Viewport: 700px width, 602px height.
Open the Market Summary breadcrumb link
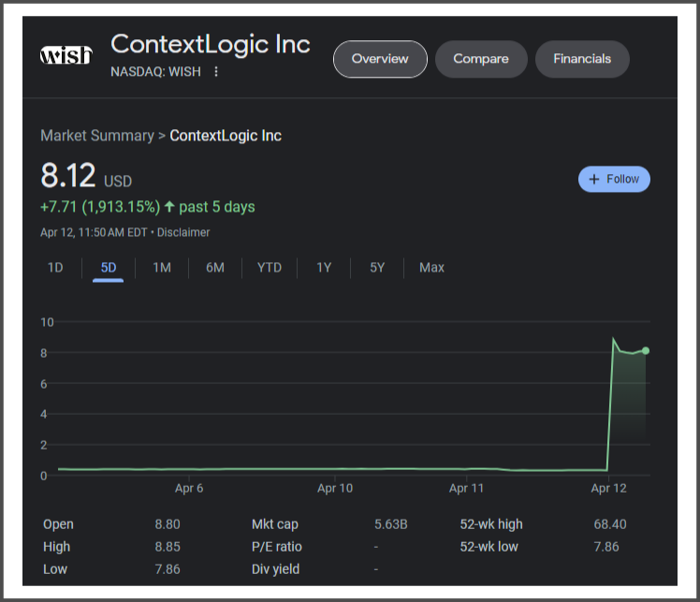97,136
